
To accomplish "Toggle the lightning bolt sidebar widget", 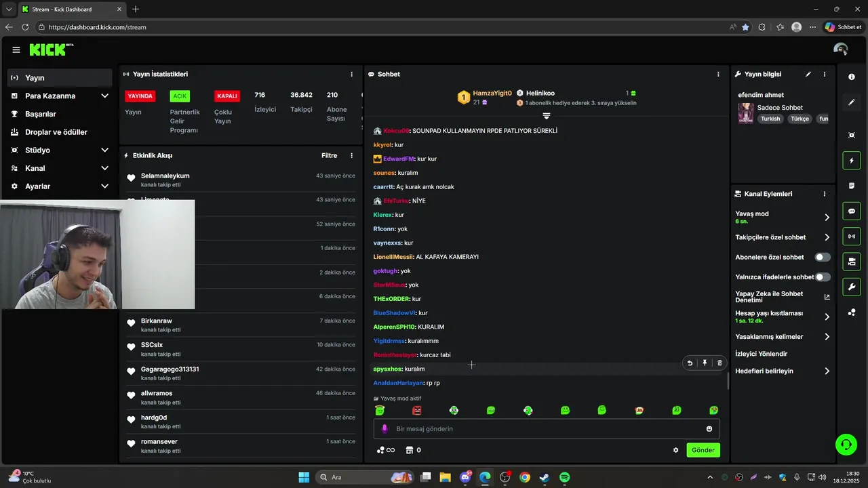I will (x=852, y=161).
